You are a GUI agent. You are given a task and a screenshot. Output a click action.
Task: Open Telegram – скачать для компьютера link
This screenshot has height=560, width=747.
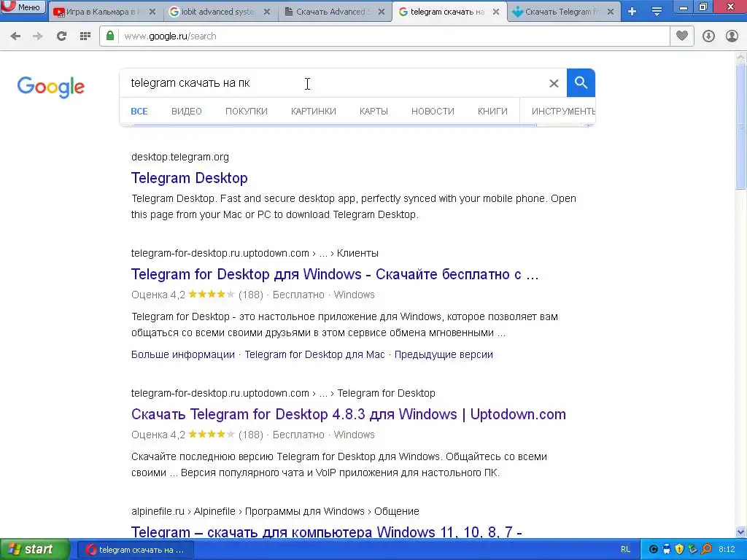(x=326, y=532)
